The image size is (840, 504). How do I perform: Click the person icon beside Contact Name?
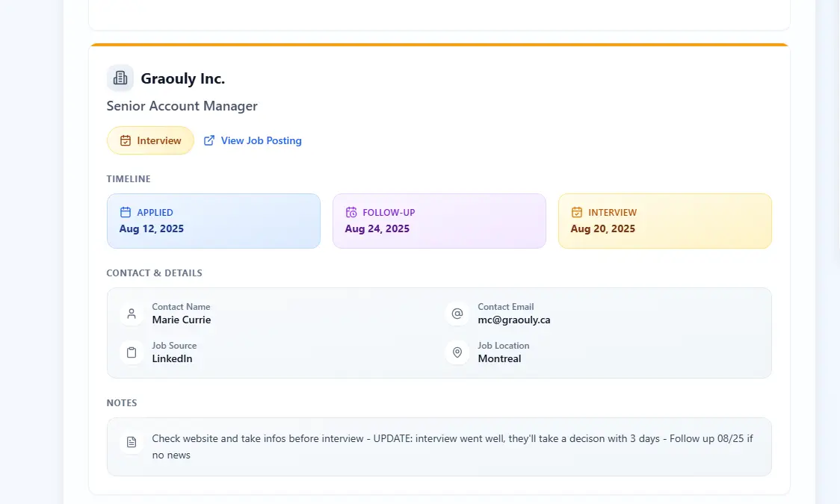[x=132, y=314]
